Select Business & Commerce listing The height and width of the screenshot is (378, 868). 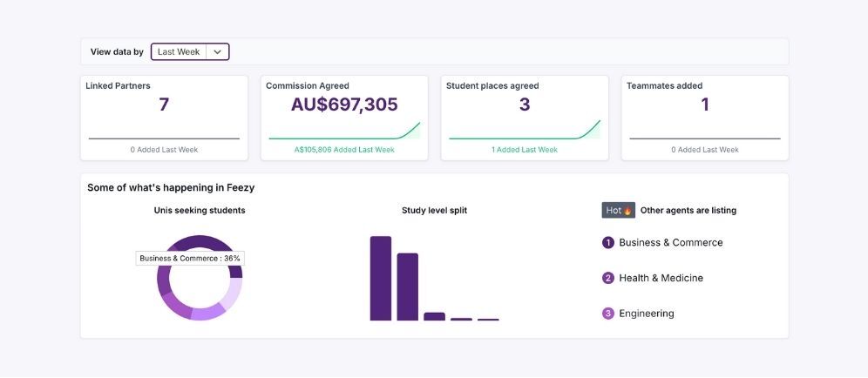(x=670, y=243)
